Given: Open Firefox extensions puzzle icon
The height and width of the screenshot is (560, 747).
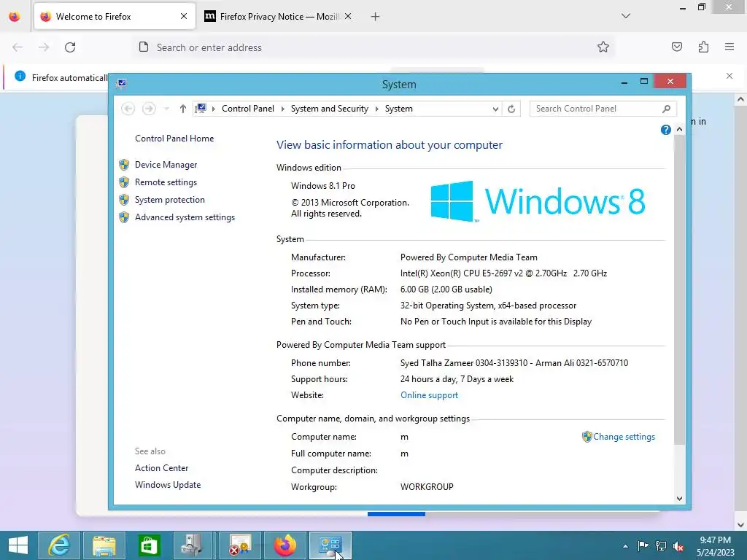Looking at the screenshot, I should (703, 47).
